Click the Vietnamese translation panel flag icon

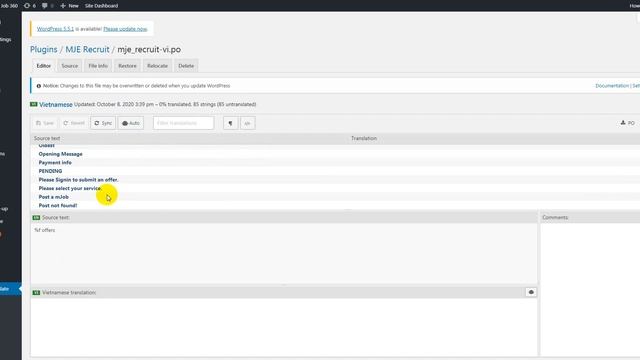pyautogui.click(x=36, y=293)
